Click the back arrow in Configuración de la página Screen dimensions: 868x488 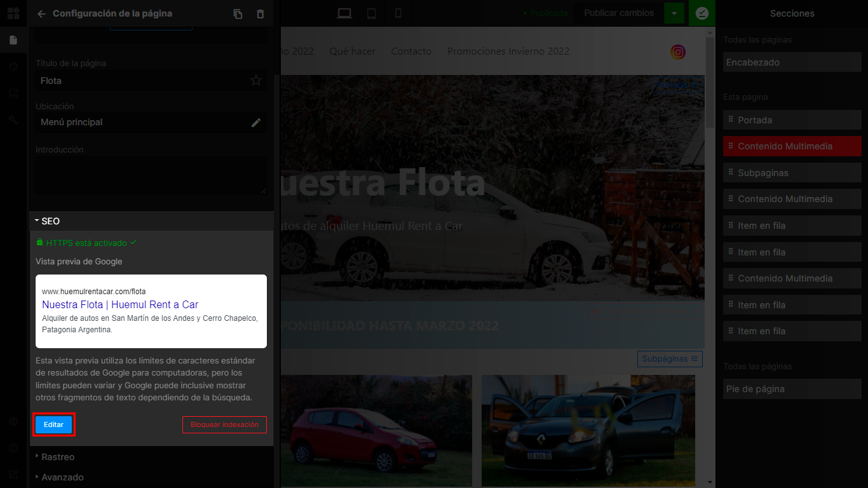tap(42, 13)
